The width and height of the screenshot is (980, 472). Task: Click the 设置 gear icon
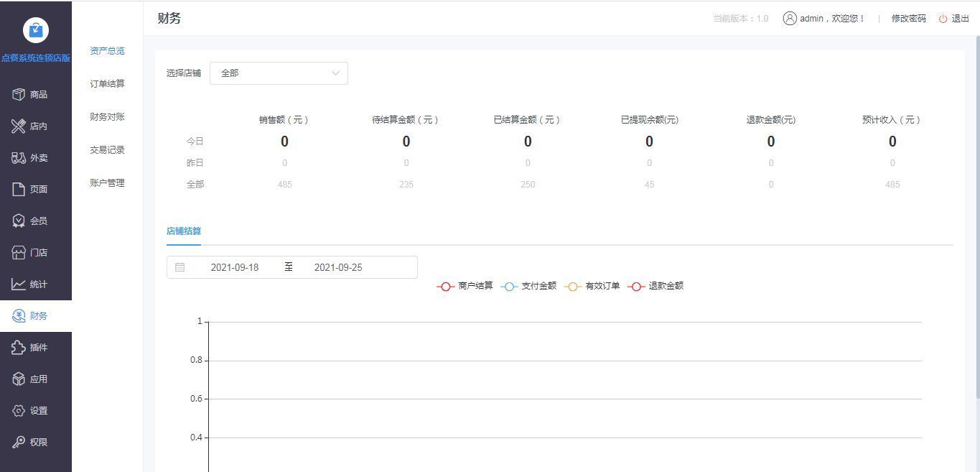coord(19,410)
